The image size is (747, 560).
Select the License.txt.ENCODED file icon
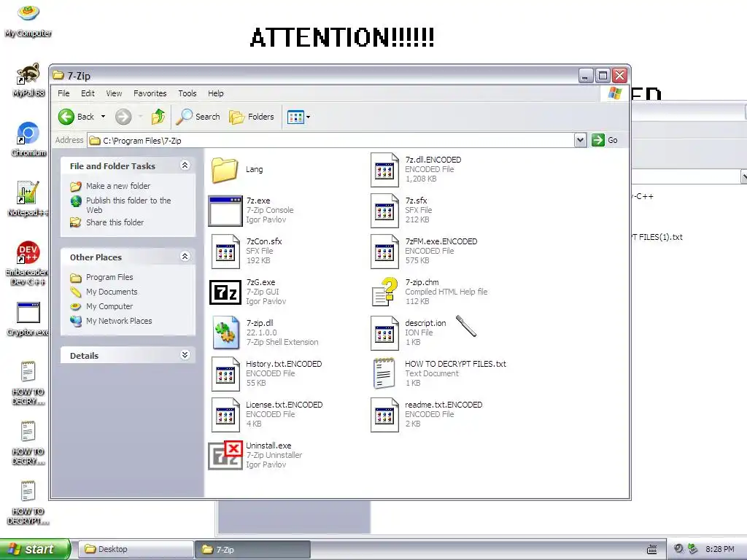225,415
